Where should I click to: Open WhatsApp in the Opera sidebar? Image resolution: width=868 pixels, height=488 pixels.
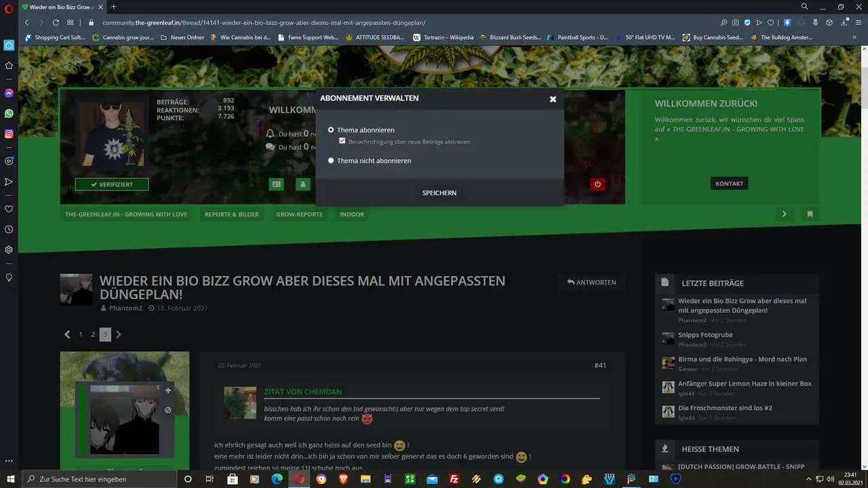click(x=9, y=113)
